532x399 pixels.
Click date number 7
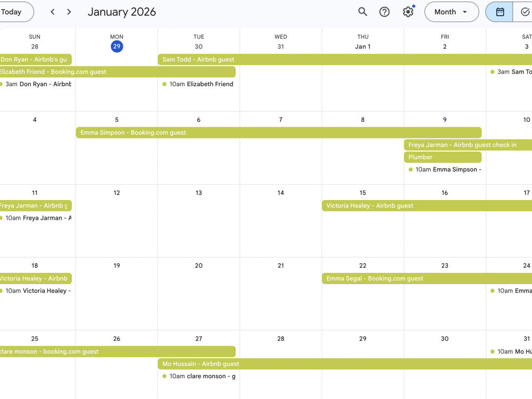[x=280, y=120]
